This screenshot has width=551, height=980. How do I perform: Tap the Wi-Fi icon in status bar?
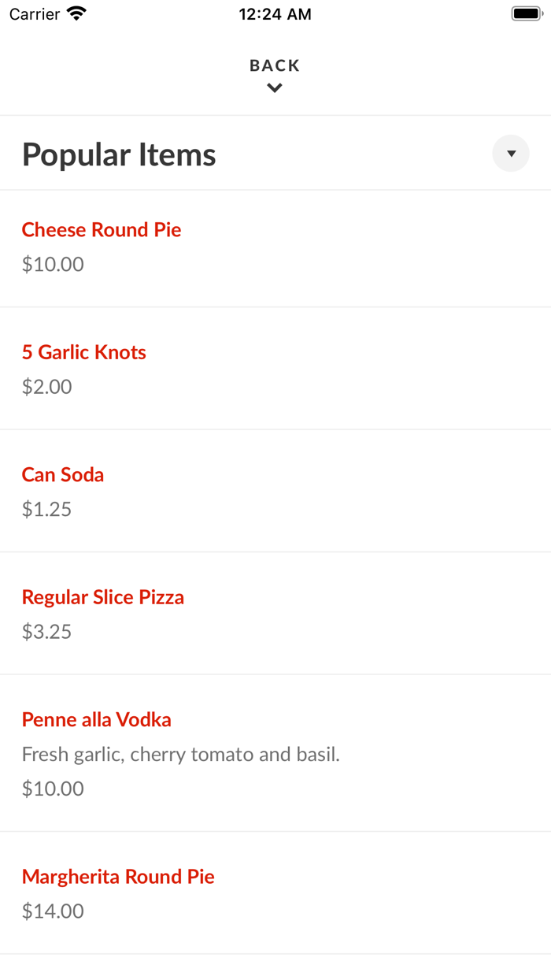click(x=75, y=13)
